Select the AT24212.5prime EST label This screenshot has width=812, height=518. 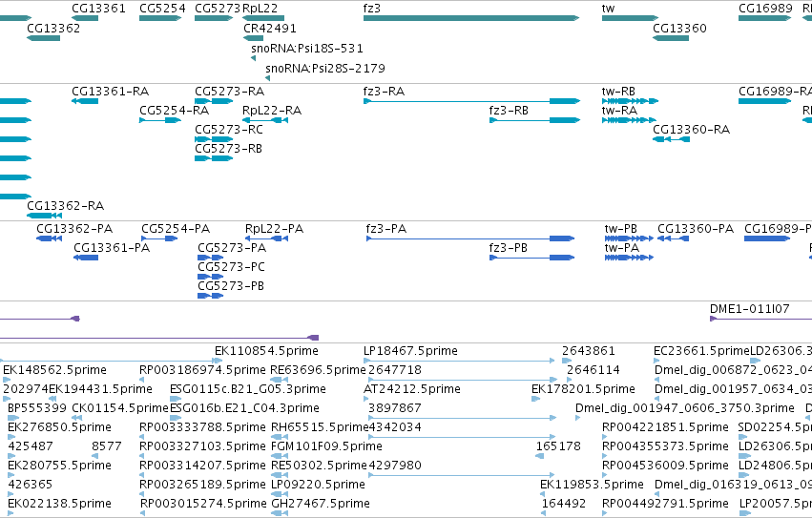(412, 389)
